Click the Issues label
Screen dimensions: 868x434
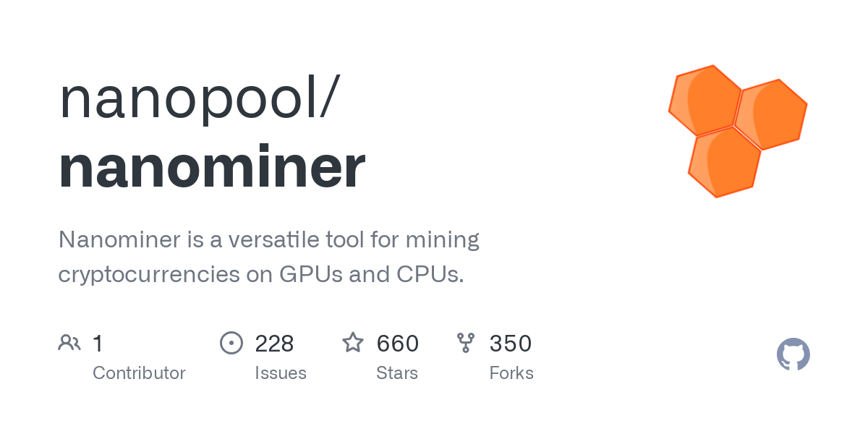click(281, 373)
